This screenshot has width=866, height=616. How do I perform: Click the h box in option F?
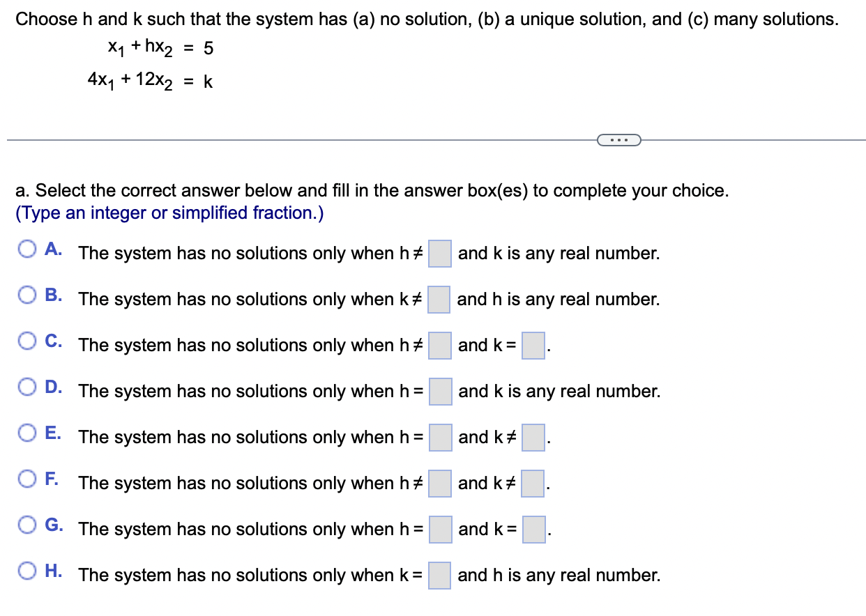click(x=440, y=484)
